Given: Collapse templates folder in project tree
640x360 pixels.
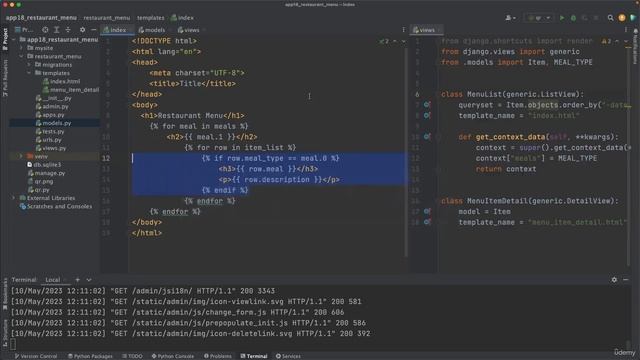Looking at the screenshot, I should pos(29,73).
